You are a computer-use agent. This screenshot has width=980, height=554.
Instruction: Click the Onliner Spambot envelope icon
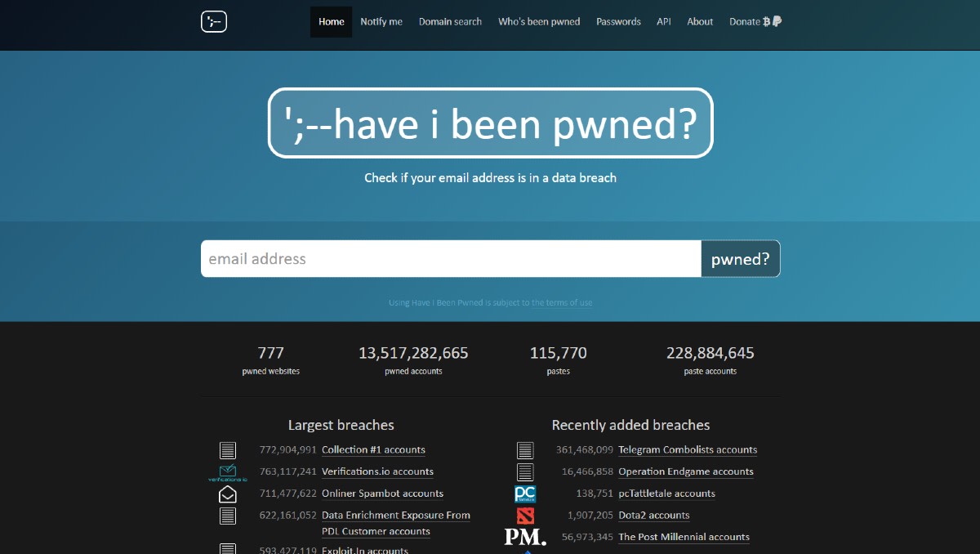click(227, 494)
